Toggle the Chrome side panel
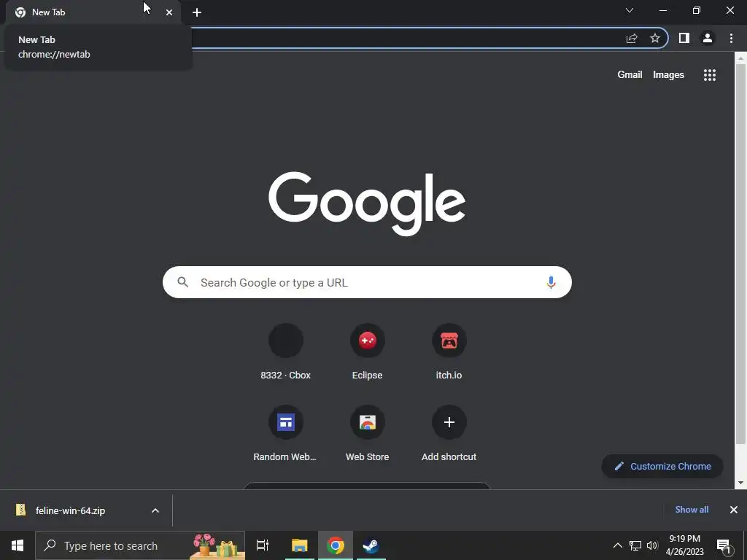This screenshot has height=560, width=747. click(684, 38)
